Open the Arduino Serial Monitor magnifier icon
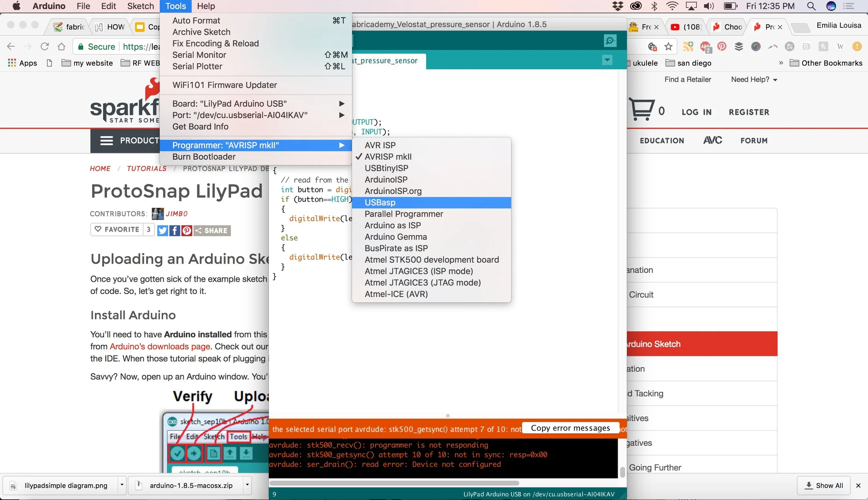 610,41
